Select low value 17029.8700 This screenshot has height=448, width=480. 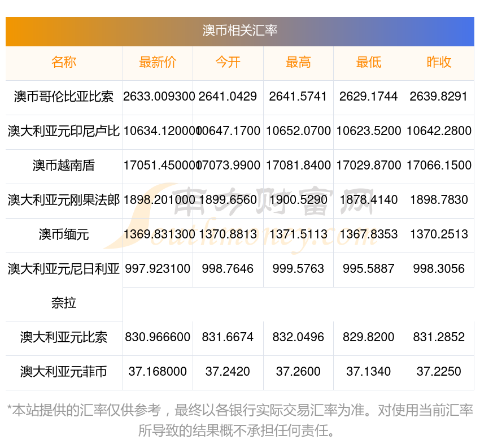click(x=369, y=166)
